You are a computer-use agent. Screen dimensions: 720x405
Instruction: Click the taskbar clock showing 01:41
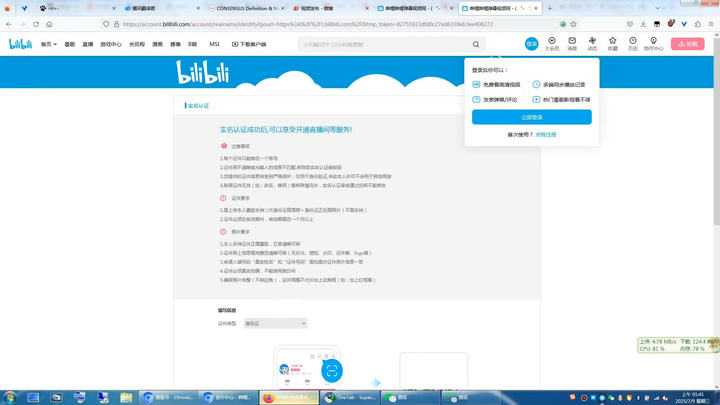[x=693, y=398]
